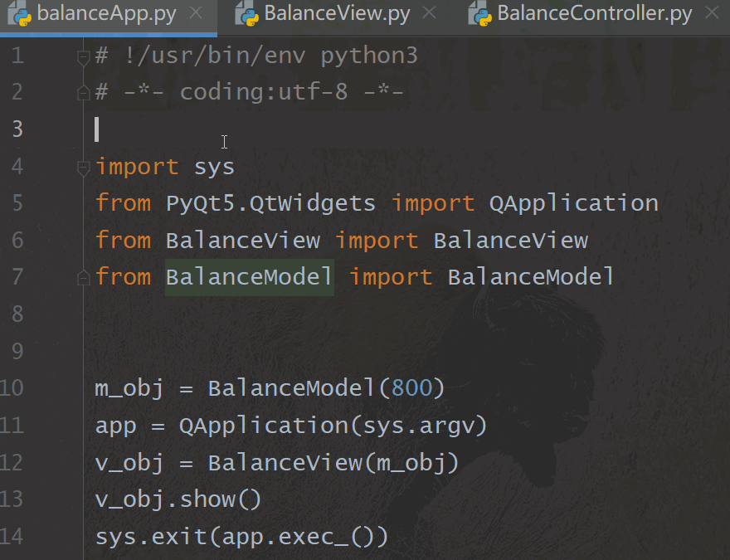Image resolution: width=730 pixels, height=560 pixels.
Task: Close the BalanceView.py tab
Action: pyautogui.click(x=430, y=13)
